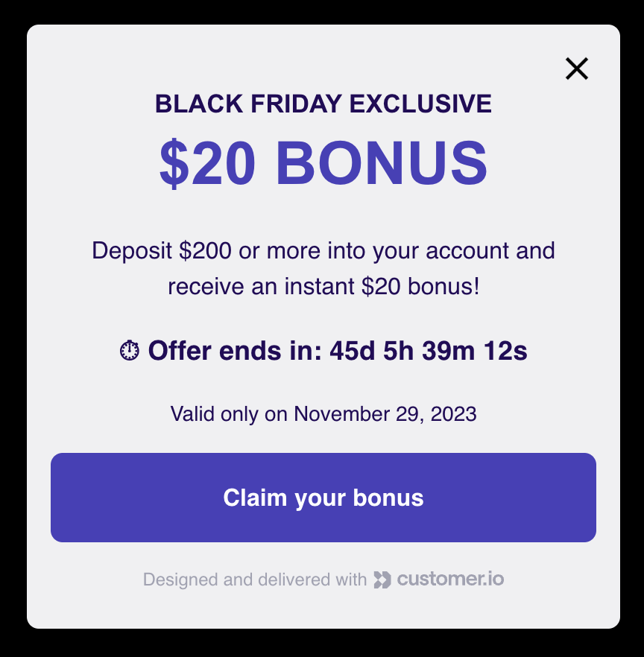The image size is (644, 657).
Task: Click the "Offer ends in:" label
Action: click(x=234, y=350)
